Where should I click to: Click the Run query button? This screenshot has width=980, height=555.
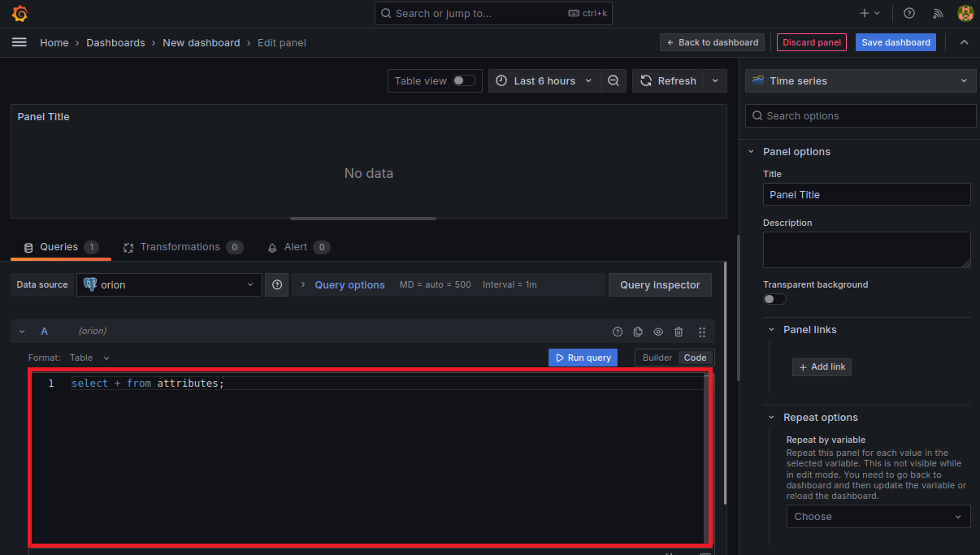[x=583, y=358]
